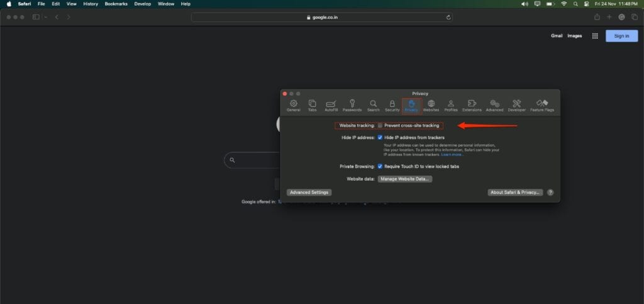
Task: Open the View menu
Action: point(72,4)
